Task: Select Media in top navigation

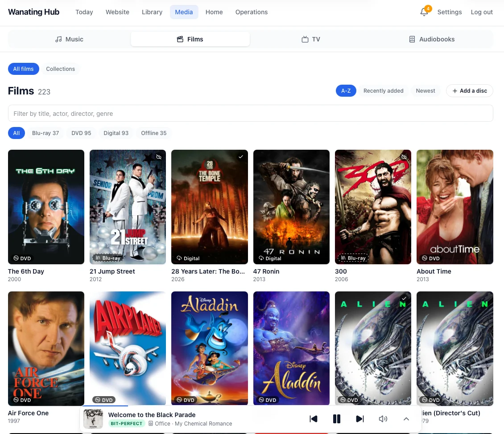Action: [x=184, y=12]
